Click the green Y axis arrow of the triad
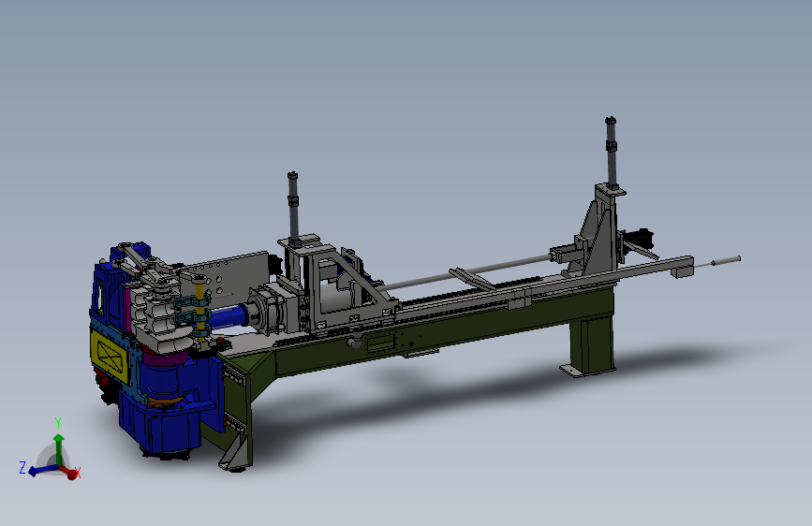 58,447
